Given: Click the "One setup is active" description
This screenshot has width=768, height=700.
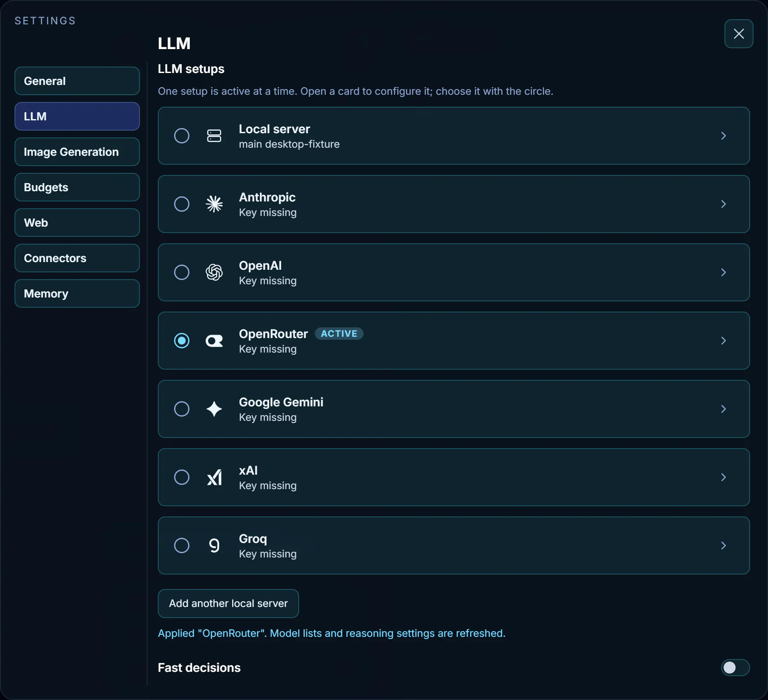Looking at the screenshot, I should click(355, 91).
